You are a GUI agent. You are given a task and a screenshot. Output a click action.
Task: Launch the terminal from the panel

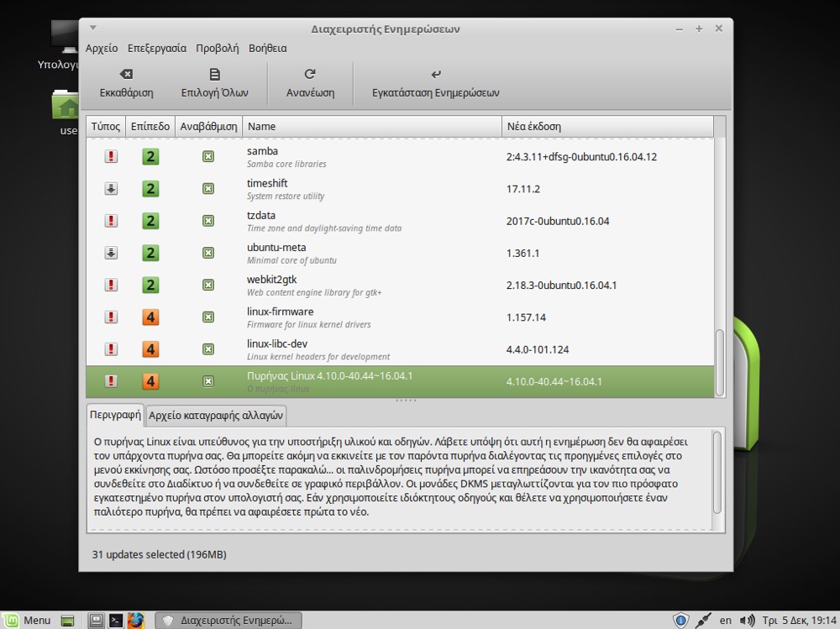click(116, 621)
